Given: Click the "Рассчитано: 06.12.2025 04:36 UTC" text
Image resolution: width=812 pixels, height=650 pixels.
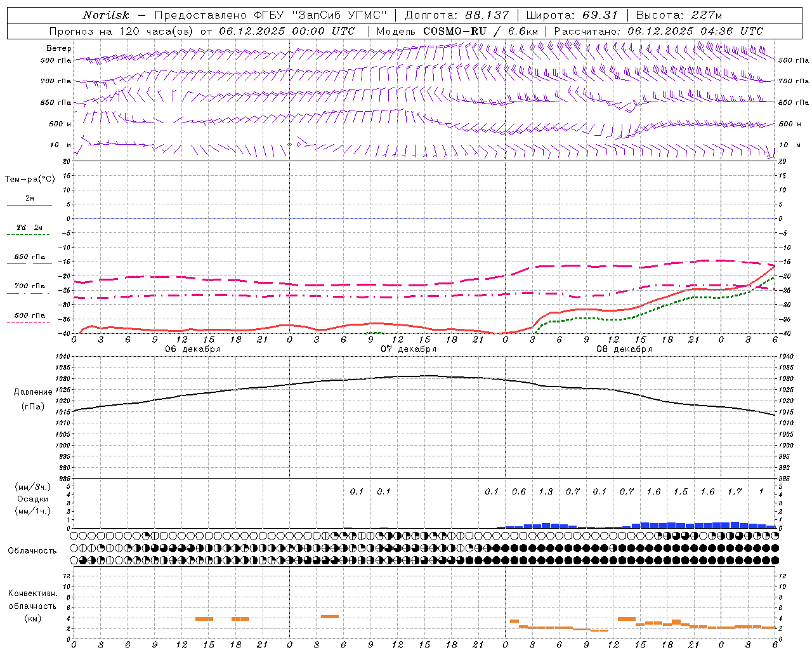Looking at the screenshot, I should [x=658, y=31].
